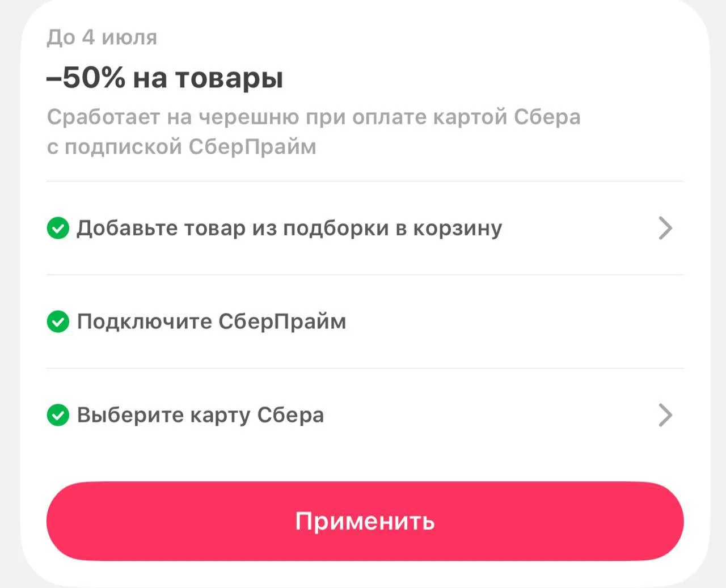Click word "черешню" in the description
Screen dimensions: 726x588
coord(248,117)
